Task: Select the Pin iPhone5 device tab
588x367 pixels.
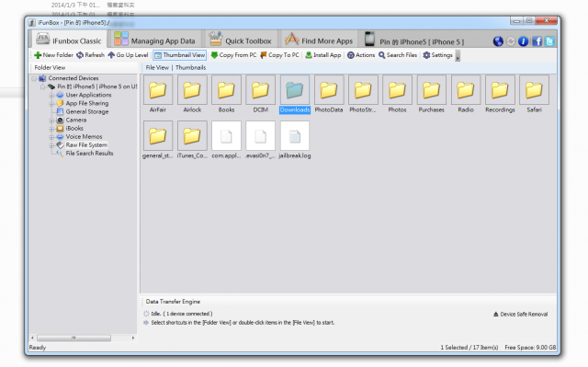Action: tap(414, 40)
